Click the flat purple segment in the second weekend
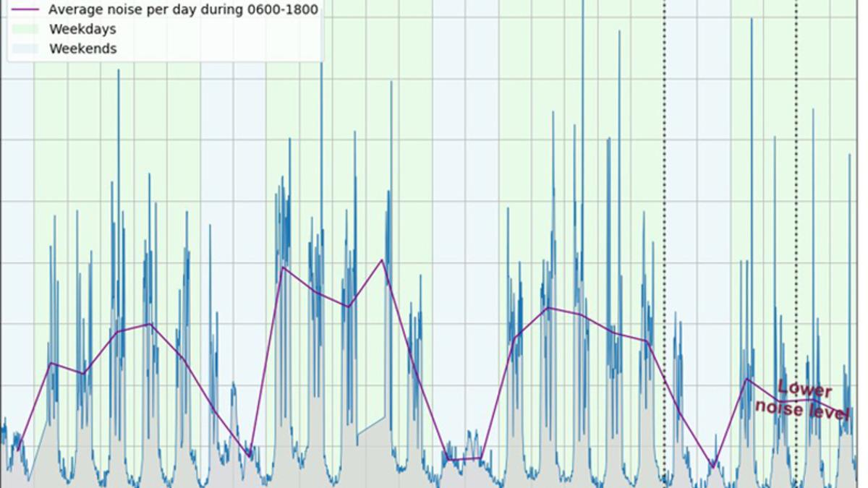Screen dimensions: 868x488 tap(464, 459)
